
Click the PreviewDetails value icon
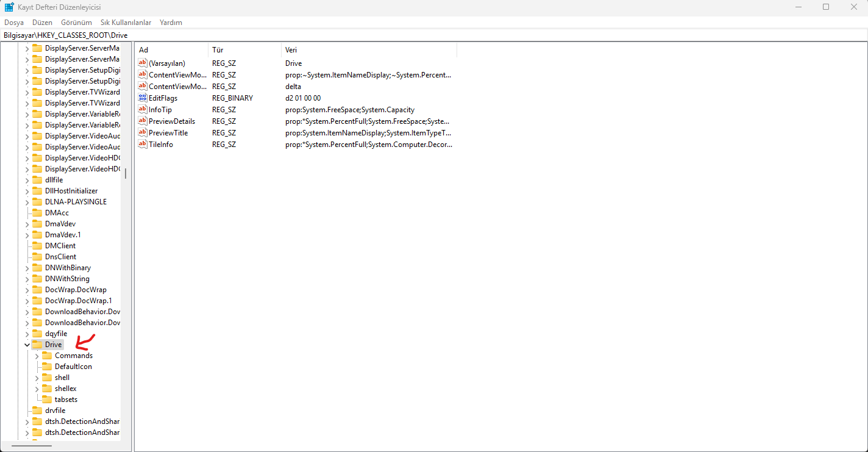[x=143, y=121]
